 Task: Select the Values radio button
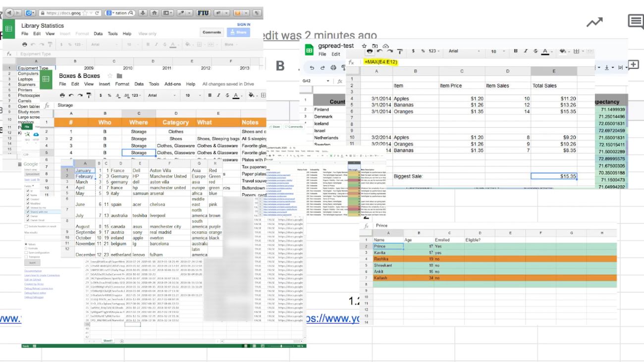coord(26,244)
